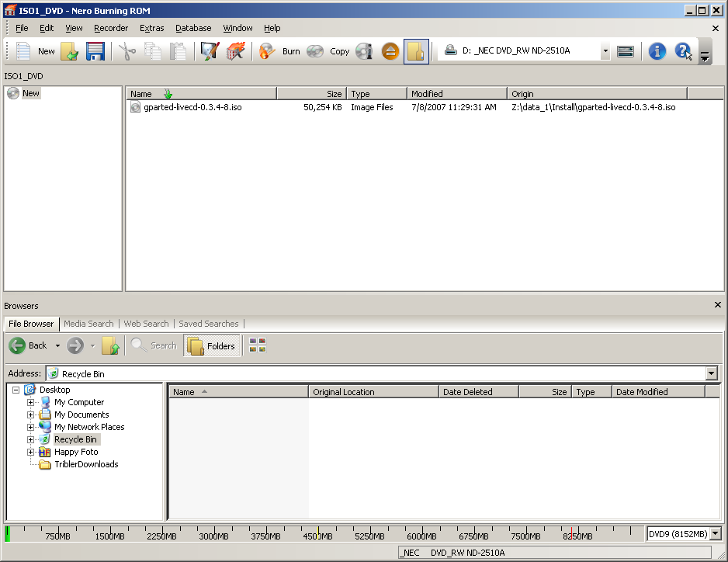Screen dimensions: 728x562
Task: Launch the Nero Express burning icon
Action: coord(236,51)
